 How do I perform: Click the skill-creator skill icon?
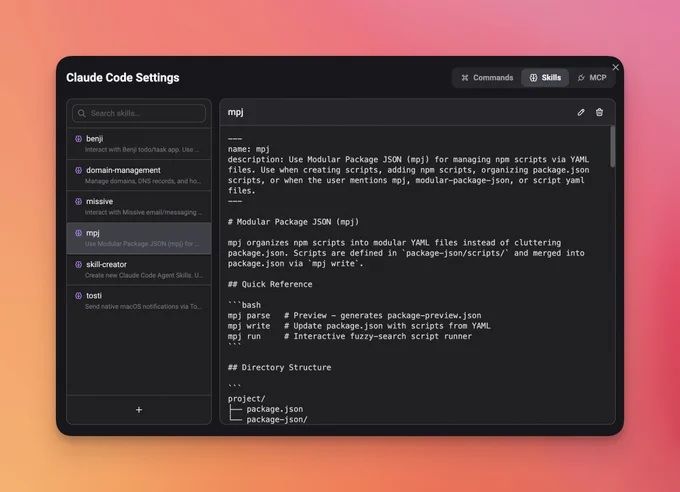click(78, 264)
